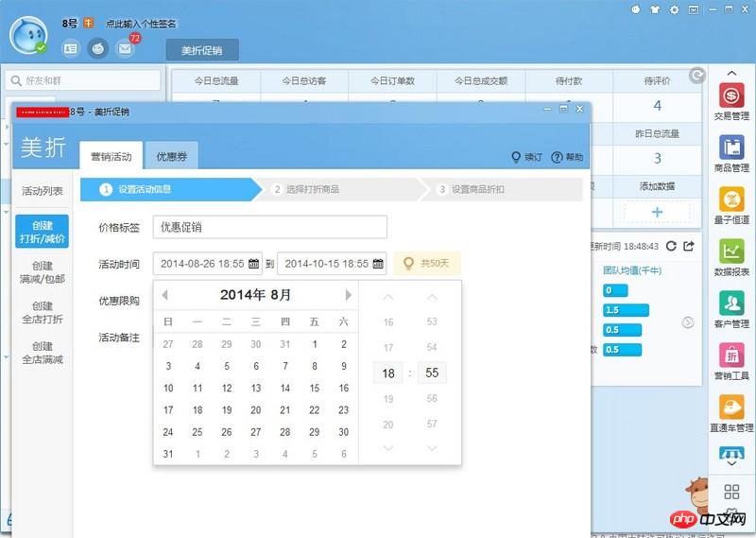Click share icon next to refresh
This screenshot has height=538, width=756.
(x=689, y=246)
